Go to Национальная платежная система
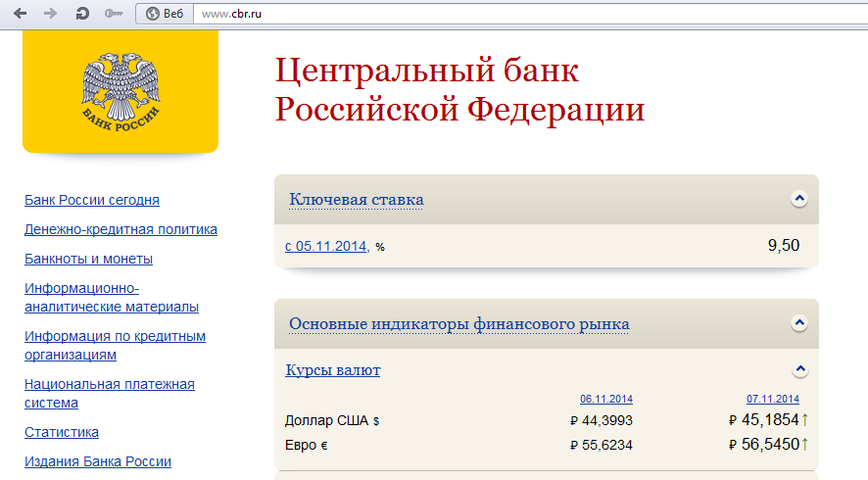The width and height of the screenshot is (868, 480). 109,393
